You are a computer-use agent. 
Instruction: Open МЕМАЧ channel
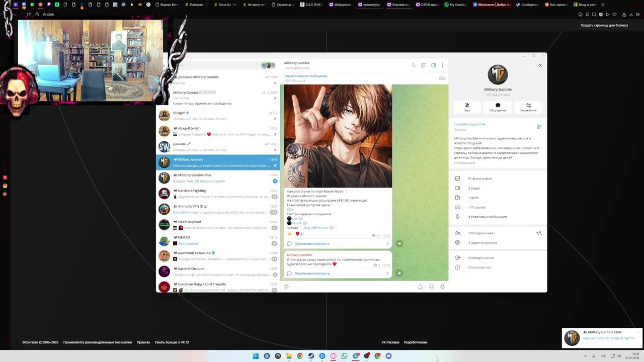(218, 240)
